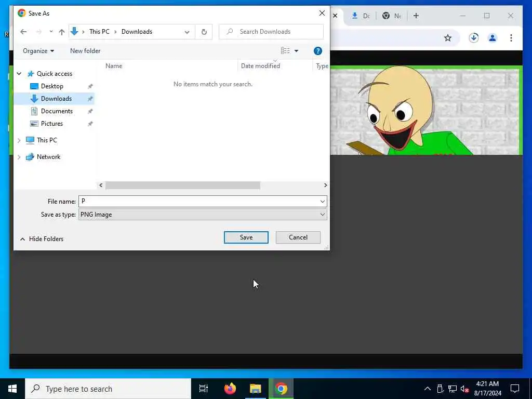The height and width of the screenshot is (399, 532).
Task: Click the Downloads arrow icon in the address bar
Action: [x=74, y=32]
